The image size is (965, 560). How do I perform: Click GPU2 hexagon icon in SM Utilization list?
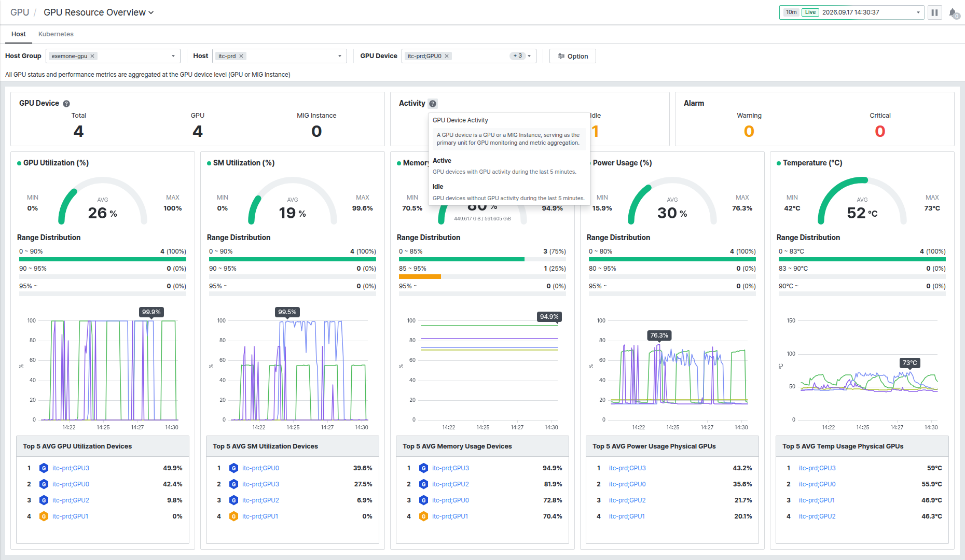point(233,500)
